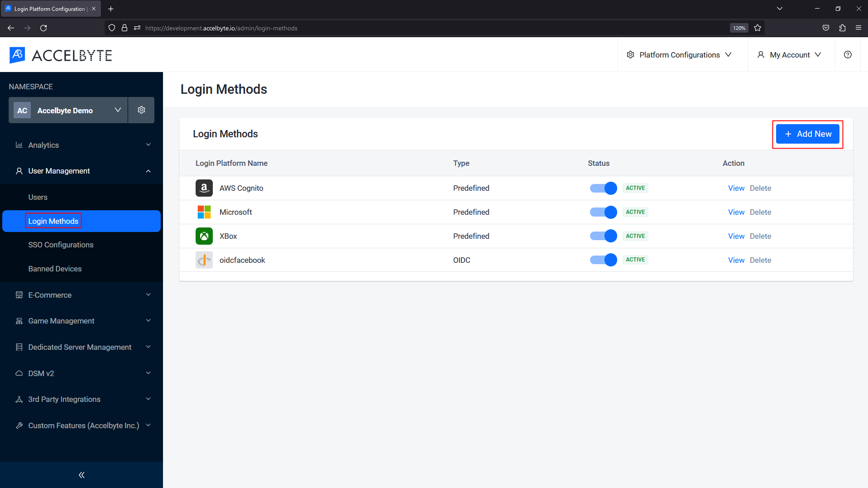This screenshot has width=868, height=488.
Task: Click the My Account person icon
Action: pyautogui.click(x=761, y=55)
